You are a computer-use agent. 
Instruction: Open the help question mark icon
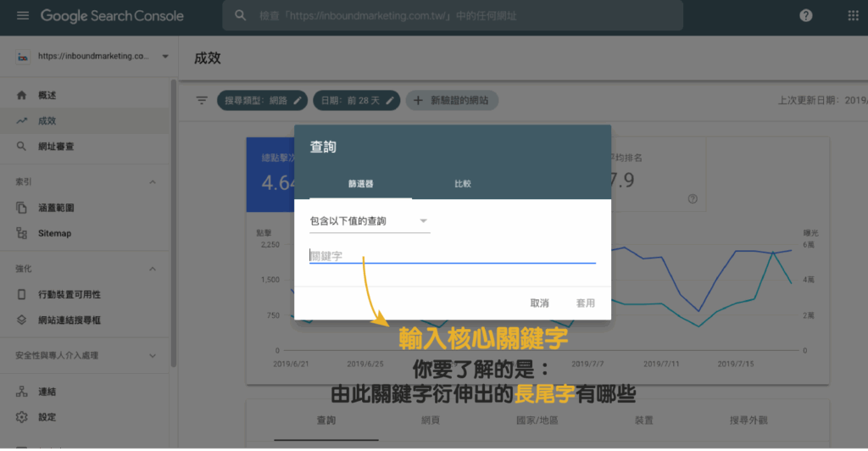[806, 15]
